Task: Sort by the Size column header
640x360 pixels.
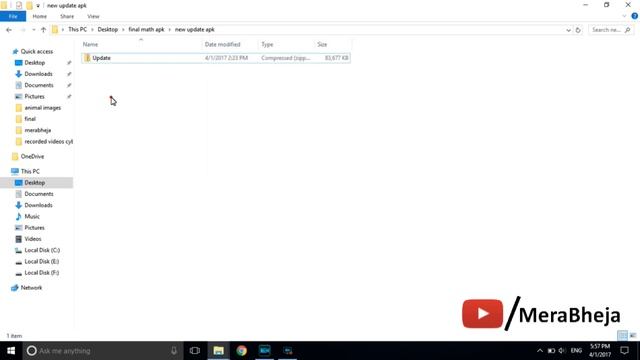Action: [x=322, y=44]
